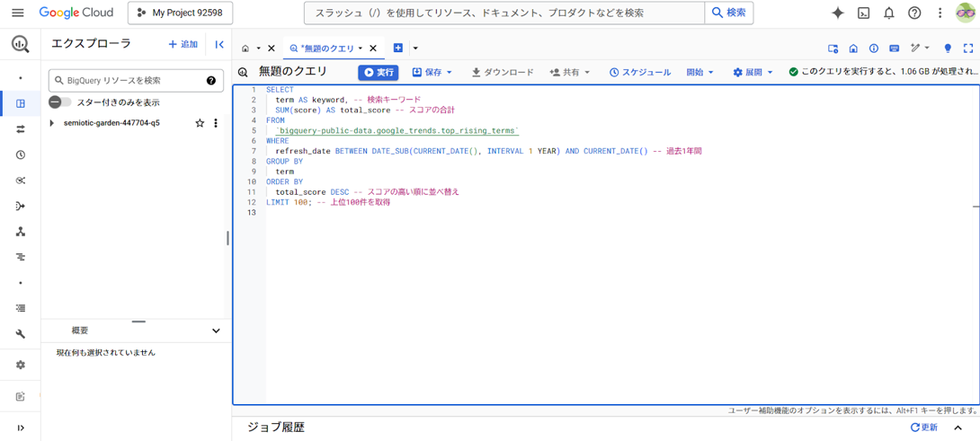Toggle show starred only switch

(x=60, y=101)
